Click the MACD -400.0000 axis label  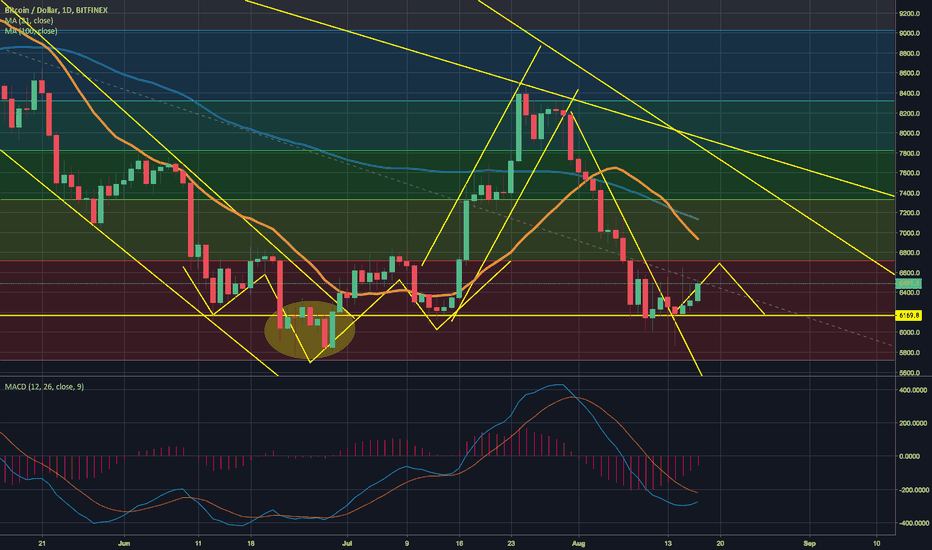(x=912, y=523)
